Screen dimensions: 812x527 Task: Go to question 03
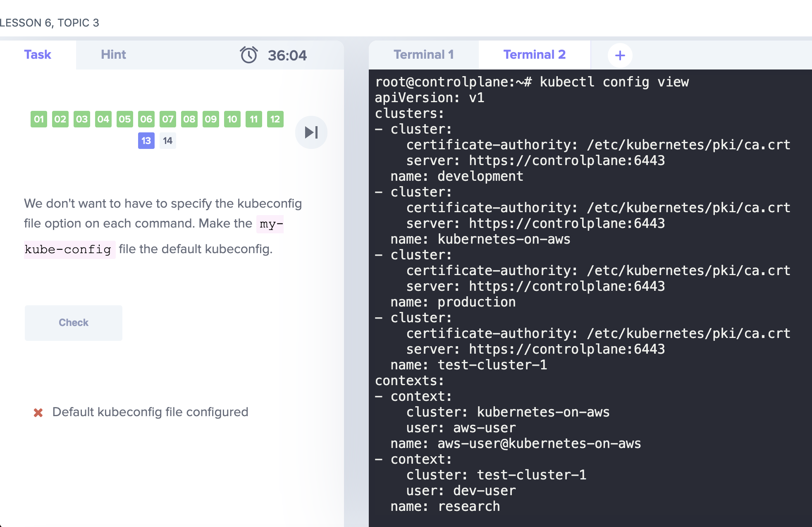[x=82, y=119]
